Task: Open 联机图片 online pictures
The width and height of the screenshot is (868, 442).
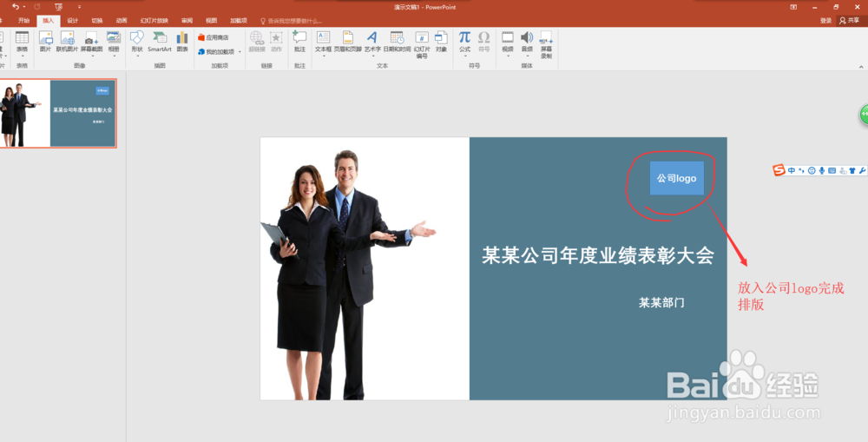Action: click(x=67, y=42)
